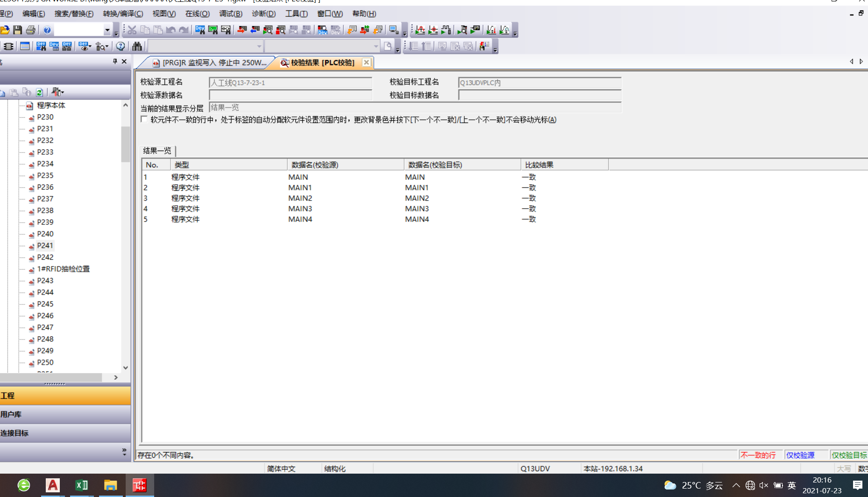Click the Save project icon
Screen dimensions: 868x497
click(x=18, y=30)
